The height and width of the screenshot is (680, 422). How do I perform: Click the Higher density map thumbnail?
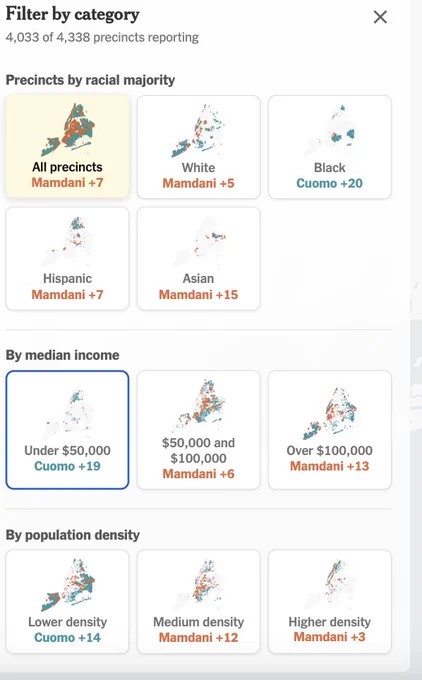point(330,585)
